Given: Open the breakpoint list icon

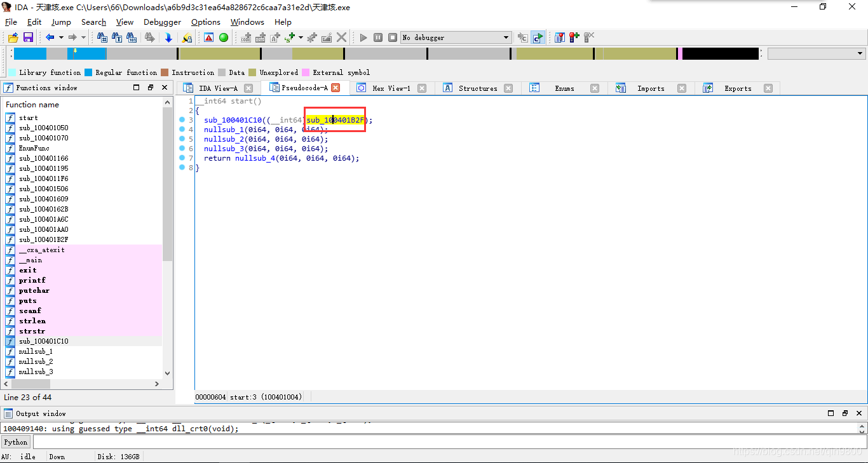Looking at the screenshot, I should pyautogui.click(x=559, y=37).
